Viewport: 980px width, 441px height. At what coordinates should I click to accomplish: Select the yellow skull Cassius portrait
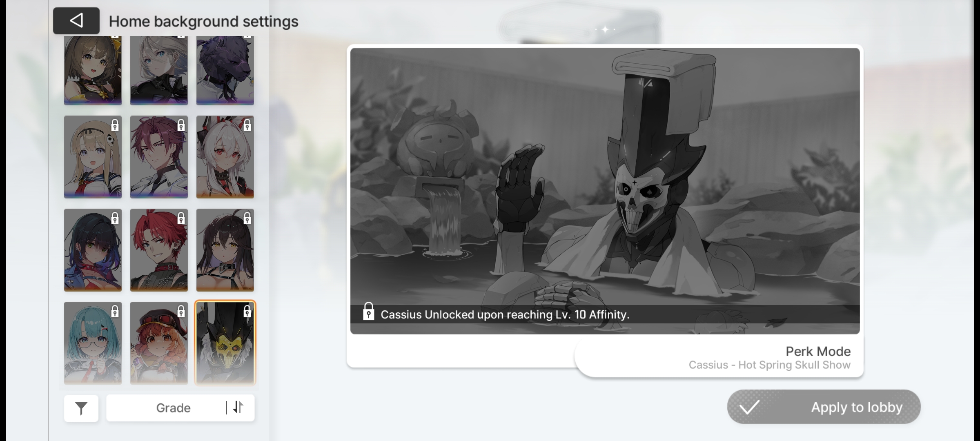(x=225, y=343)
